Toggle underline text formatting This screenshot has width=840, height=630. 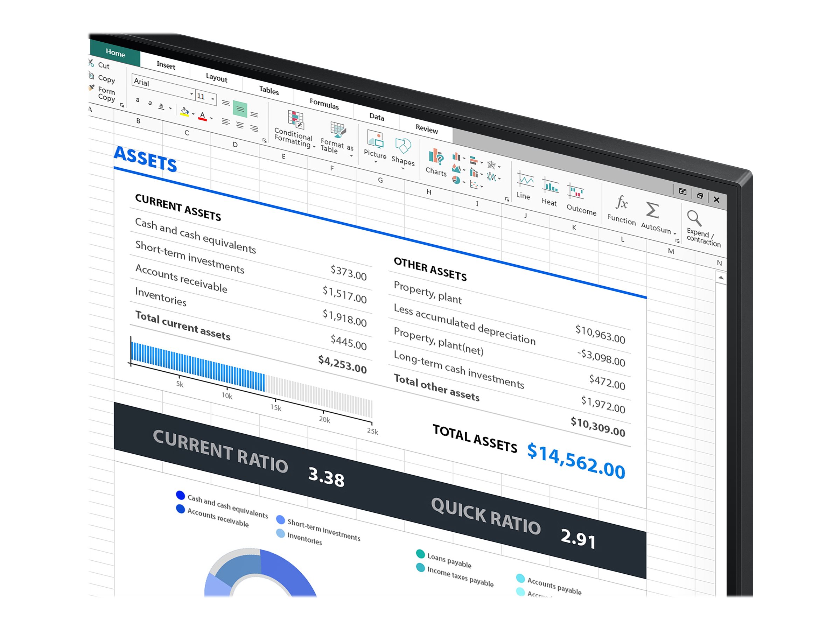point(161,106)
